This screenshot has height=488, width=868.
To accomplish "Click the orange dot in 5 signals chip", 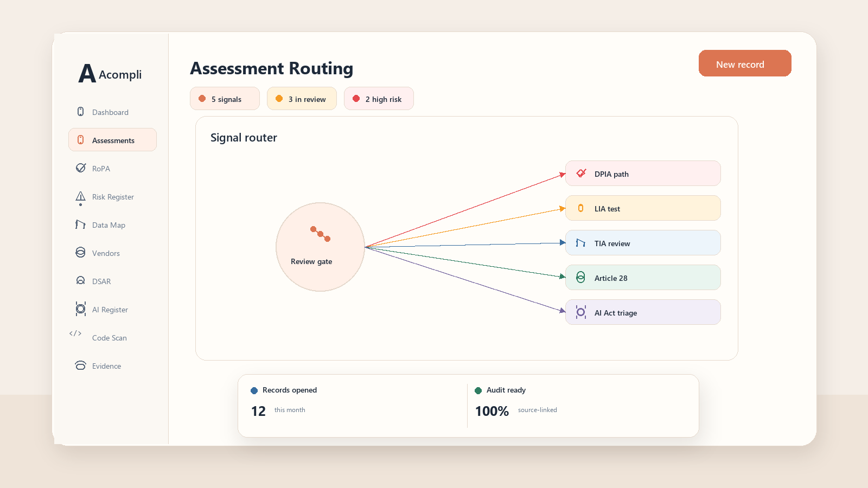I will [x=202, y=99].
